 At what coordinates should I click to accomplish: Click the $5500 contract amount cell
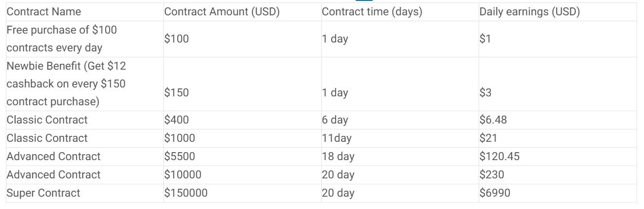pos(180,157)
